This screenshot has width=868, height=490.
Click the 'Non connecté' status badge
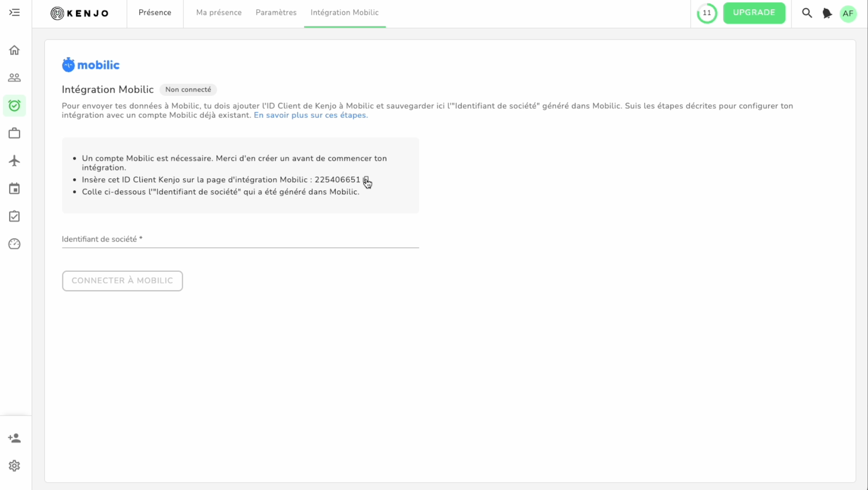pyautogui.click(x=188, y=90)
